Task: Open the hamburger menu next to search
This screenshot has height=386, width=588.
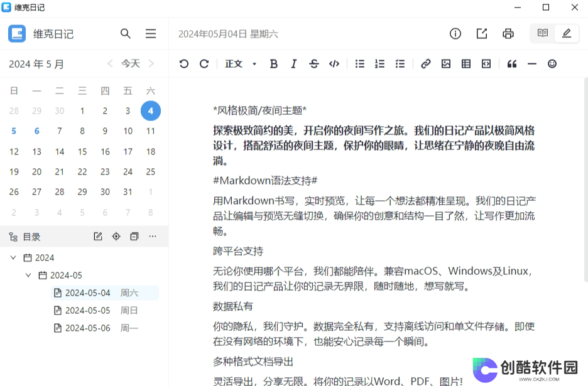Action: [151, 34]
